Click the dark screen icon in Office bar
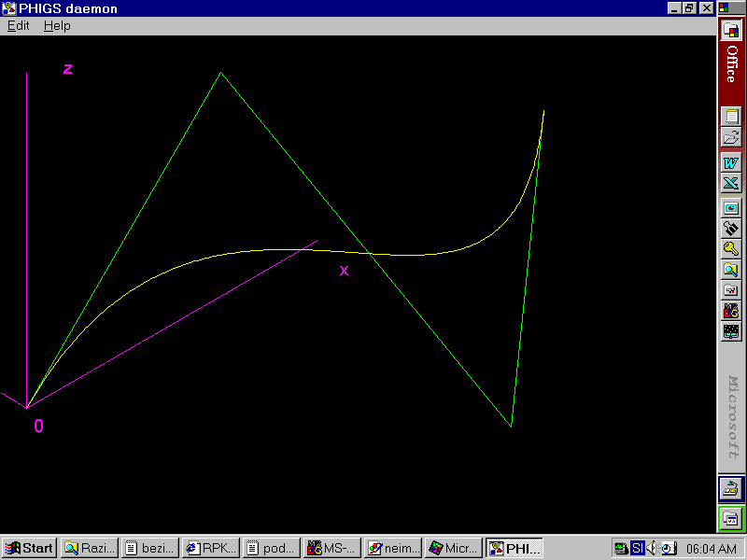This screenshot has height=560, width=747. [731, 331]
